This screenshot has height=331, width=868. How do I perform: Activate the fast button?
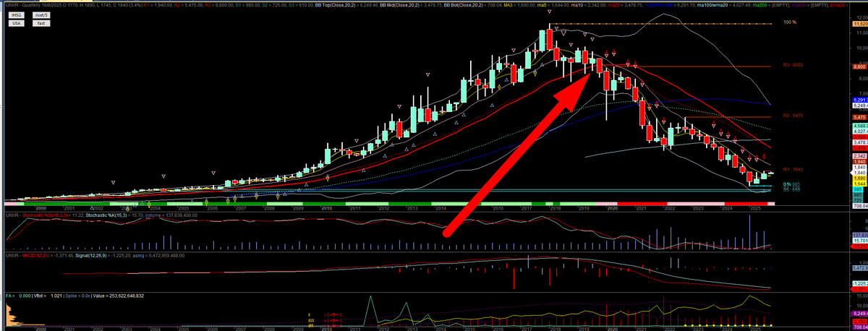[41, 23]
